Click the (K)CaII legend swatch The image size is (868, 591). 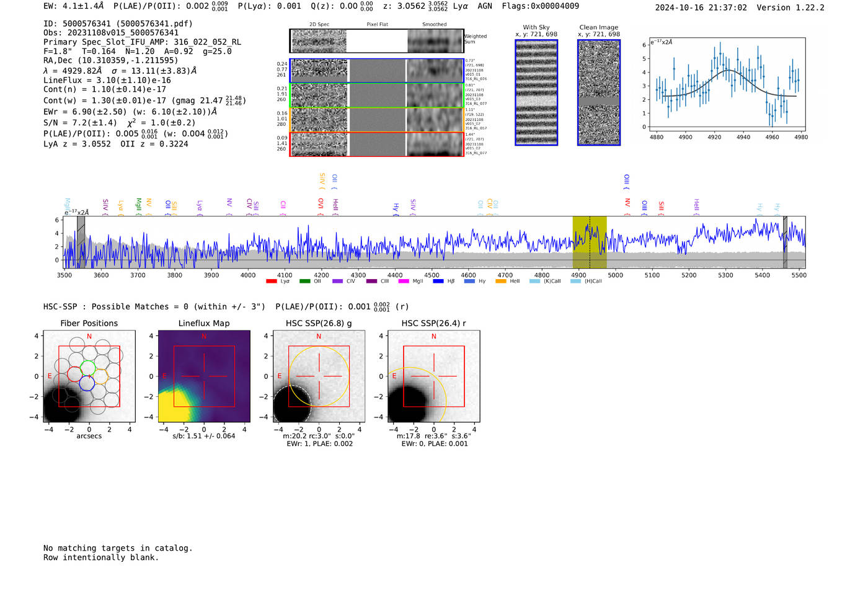point(535,282)
